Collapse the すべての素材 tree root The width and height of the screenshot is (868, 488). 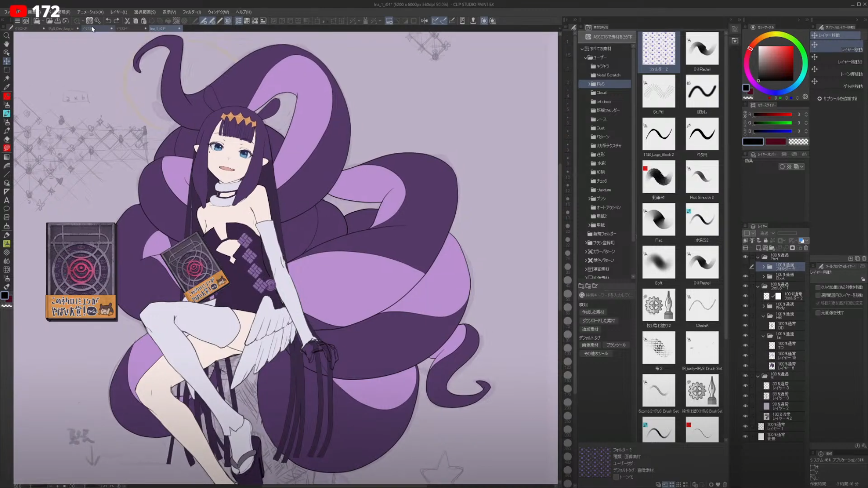(582, 49)
